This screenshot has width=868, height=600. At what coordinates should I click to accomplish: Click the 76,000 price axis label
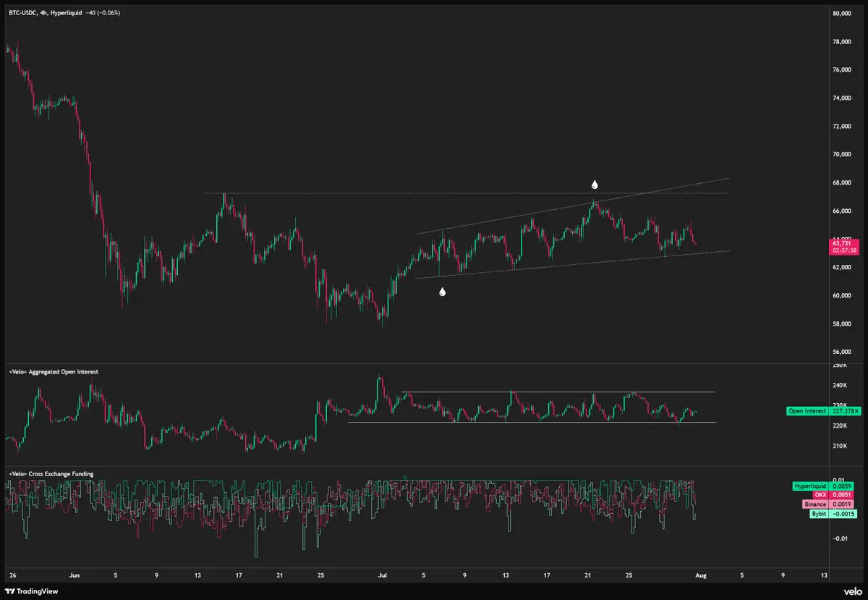coord(843,69)
